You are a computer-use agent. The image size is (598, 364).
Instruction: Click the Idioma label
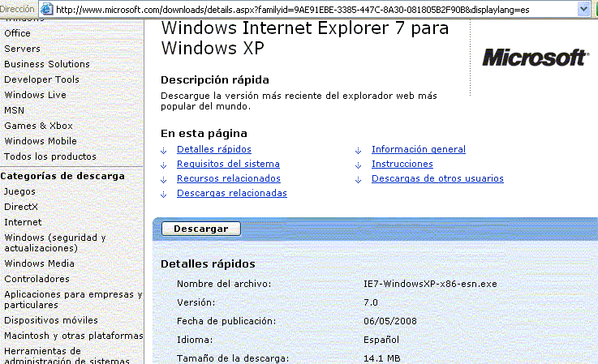[195, 340]
